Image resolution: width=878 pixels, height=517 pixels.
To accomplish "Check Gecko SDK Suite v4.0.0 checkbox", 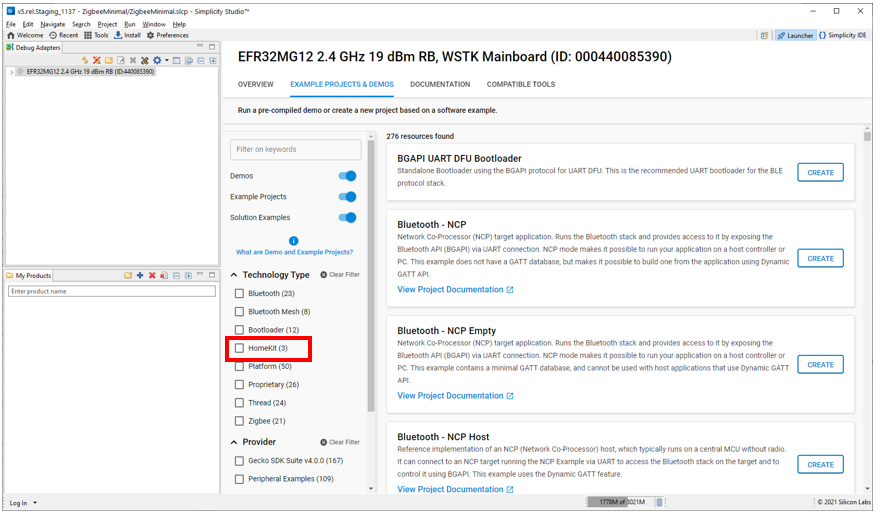I will click(240, 461).
